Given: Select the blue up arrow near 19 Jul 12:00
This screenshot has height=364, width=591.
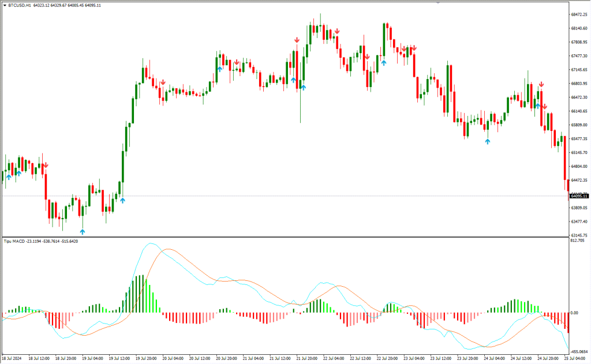Looking at the screenshot, I should [123, 199].
